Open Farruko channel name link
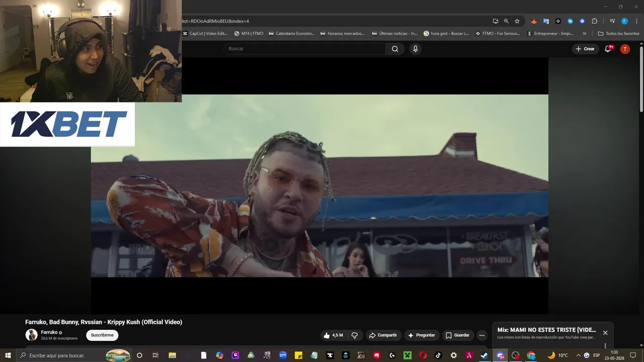 point(49,332)
